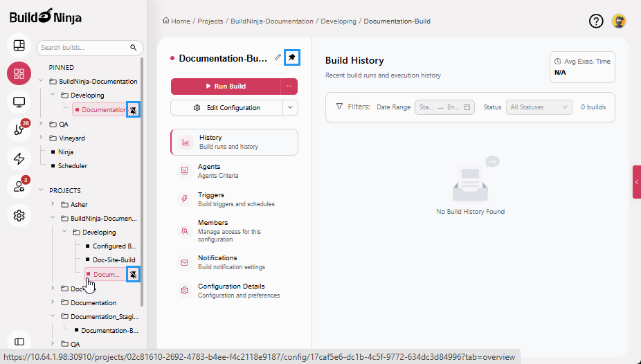Click the Home icon in breadcrumb
641x364 pixels.
pyautogui.click(x=166, y=21)
